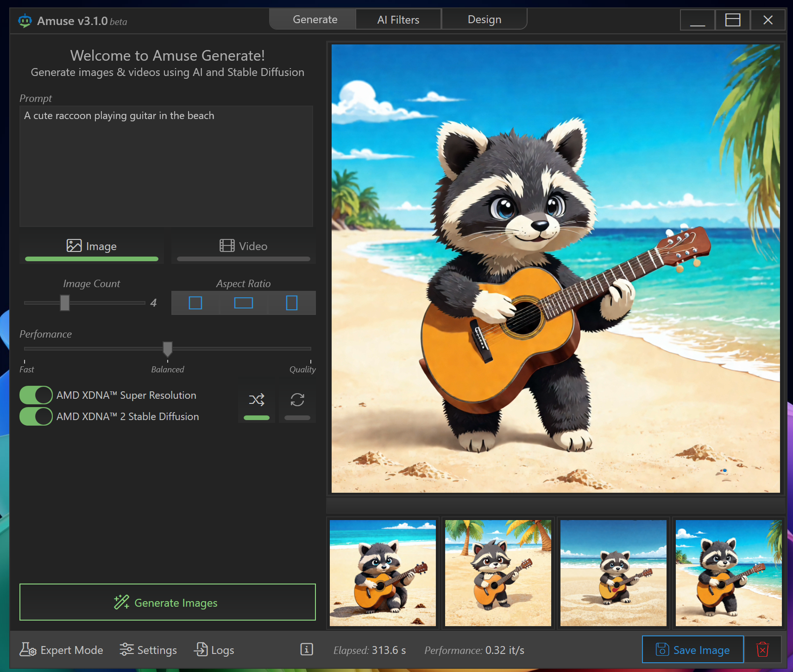Disable AMD XDNA Super Resolution toggle
The height and width of the screenshot is (672, 793).
36,395
